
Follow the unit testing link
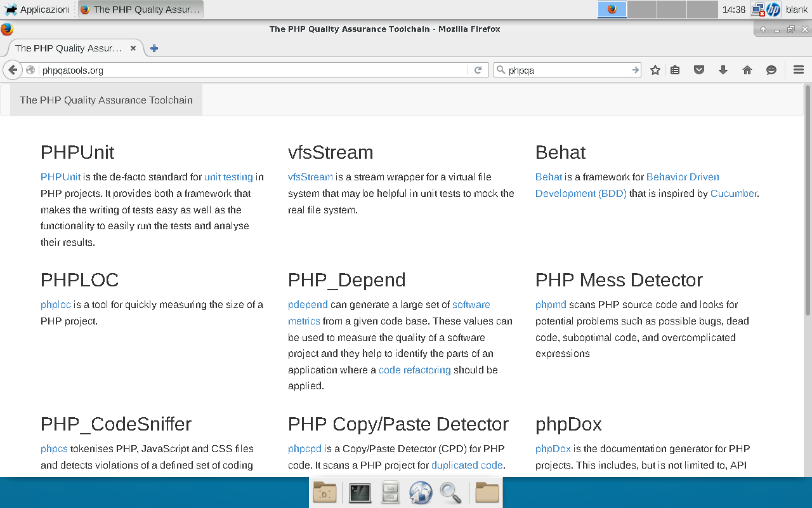click(x=228, y=177)
